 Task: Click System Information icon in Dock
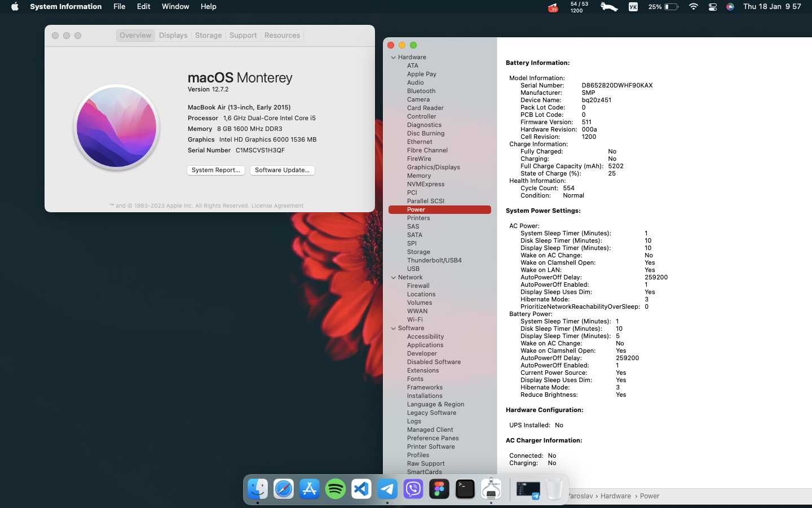click(491, 489)
